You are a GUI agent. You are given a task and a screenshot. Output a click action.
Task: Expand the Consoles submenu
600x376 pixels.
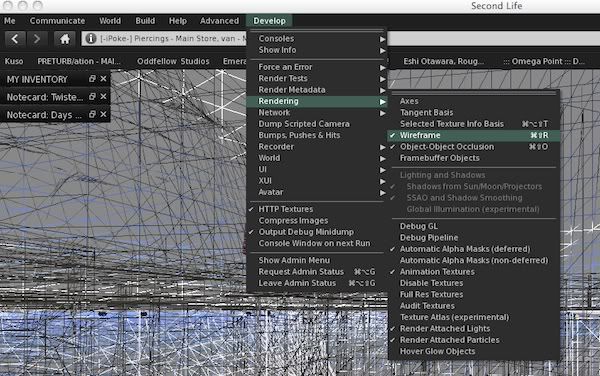(x=317, y=39)
